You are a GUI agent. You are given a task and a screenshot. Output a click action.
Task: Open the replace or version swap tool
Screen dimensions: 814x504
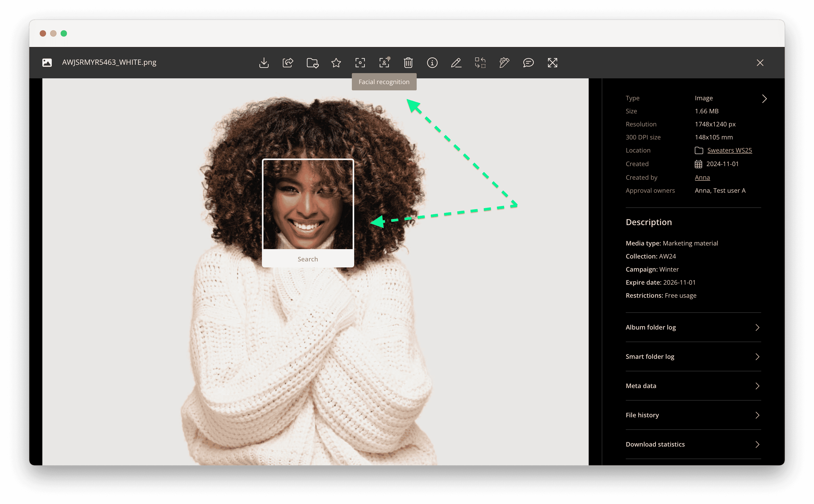click(480, 62)
